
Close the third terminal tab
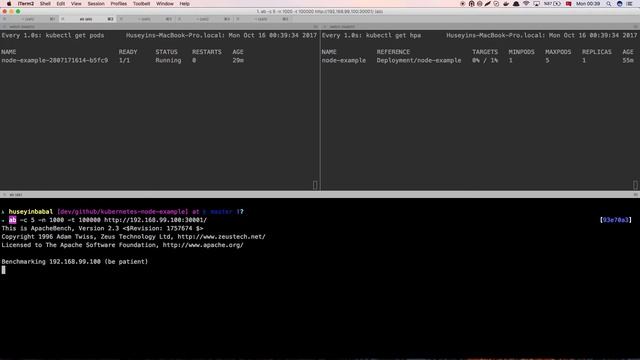click(x=121, y=19)
